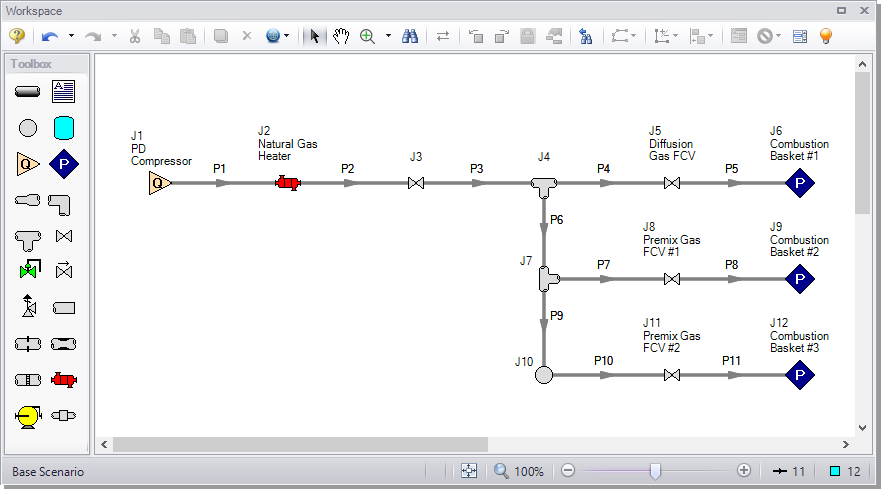Click the junction count 12 indicator
The height and width of the screenshot is (489, 881).
pos(846,472)
